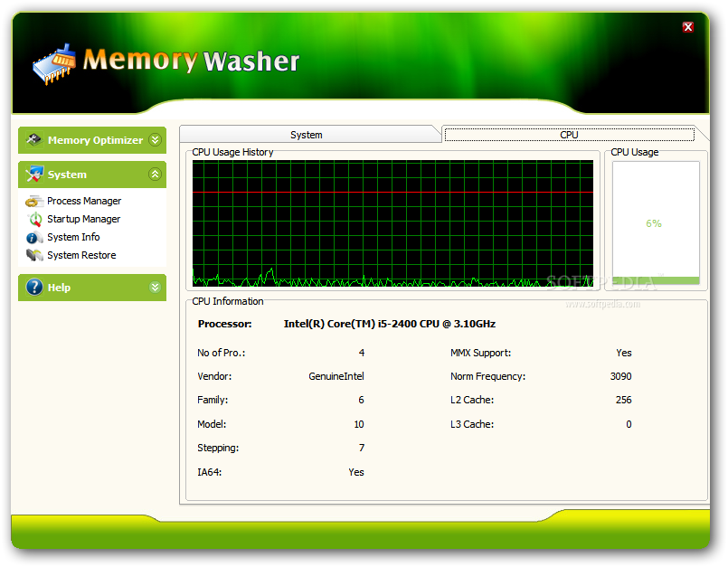Viewport: 728px width, 567px height.
Task: Expand the Memory Optimizer panel chevron
Action: pyautogui.click(x=155, y=139)
